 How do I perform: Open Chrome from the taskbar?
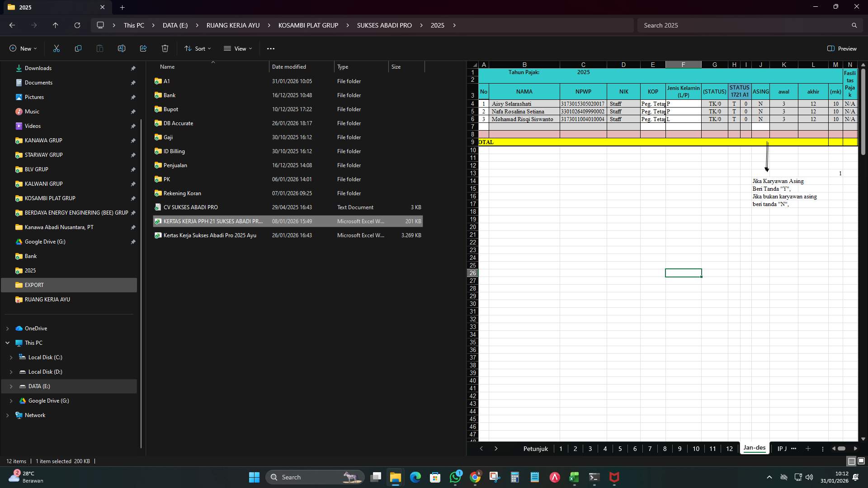tap(475, 477)
